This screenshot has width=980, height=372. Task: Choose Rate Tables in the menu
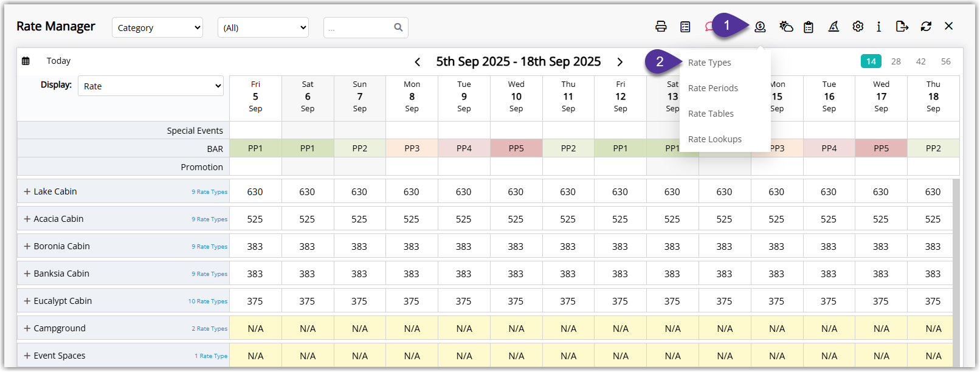(x=711, y=114)
